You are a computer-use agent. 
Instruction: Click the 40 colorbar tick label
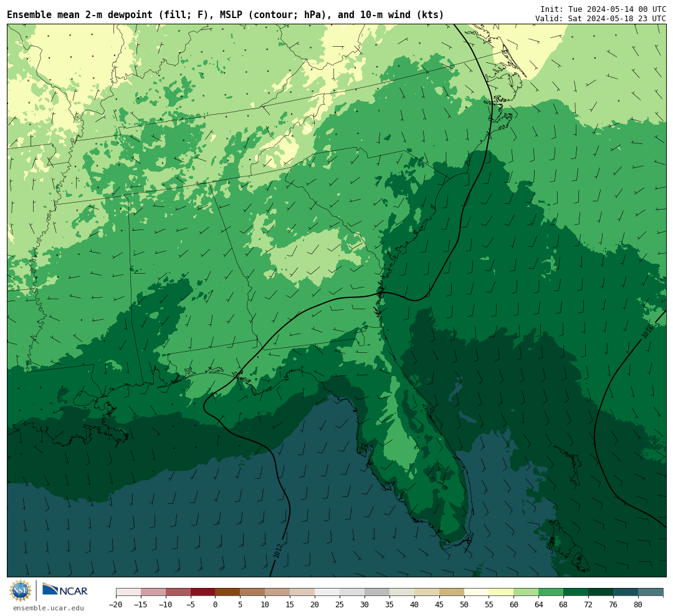click(x=414, y=604)
